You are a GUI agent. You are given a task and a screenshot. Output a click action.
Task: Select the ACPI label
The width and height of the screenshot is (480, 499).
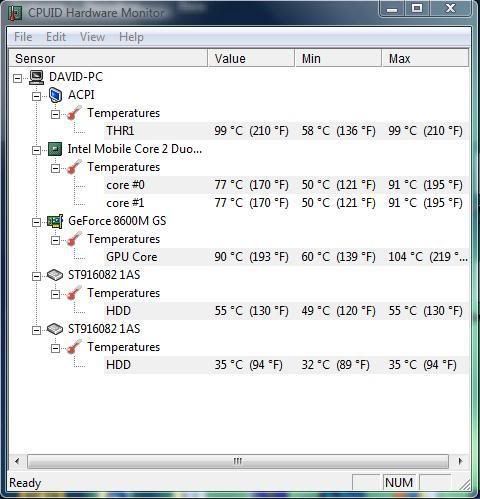81,95
